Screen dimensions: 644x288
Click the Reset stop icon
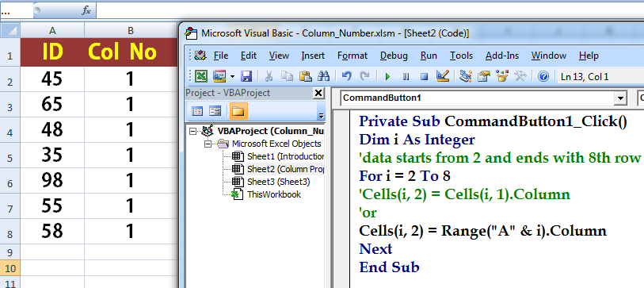[425, 76]
